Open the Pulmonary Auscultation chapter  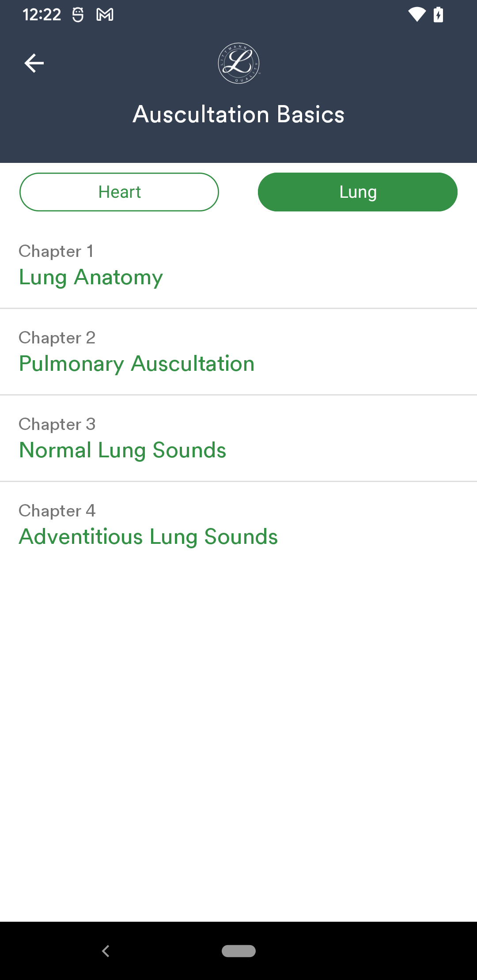pyautogui.click(x=238, y=352)
